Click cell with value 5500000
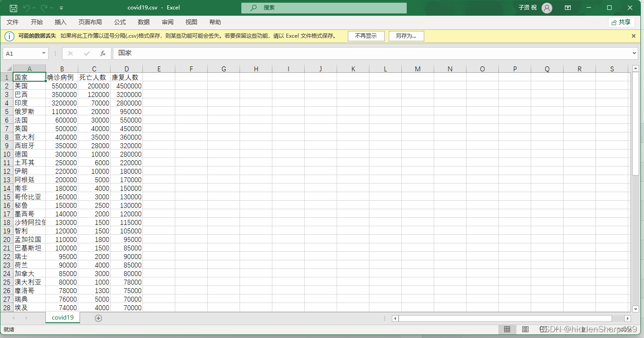 click(62, 86)
